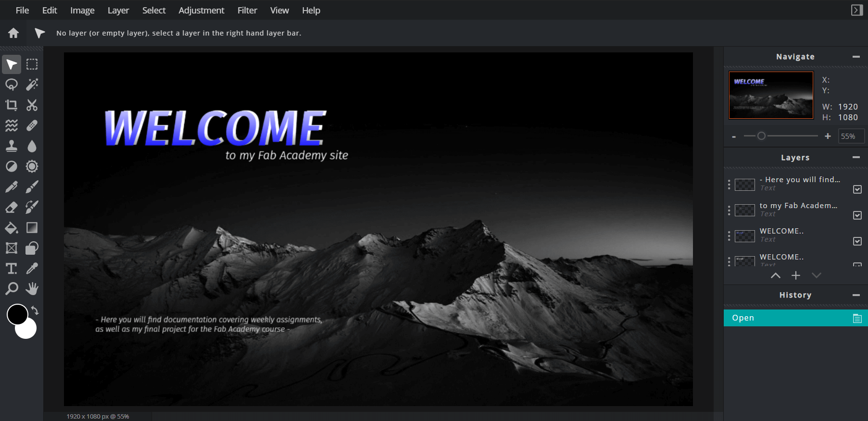868x421 pixels.
Task: Select the Crop tool
Action: click(x=12, y=105)
